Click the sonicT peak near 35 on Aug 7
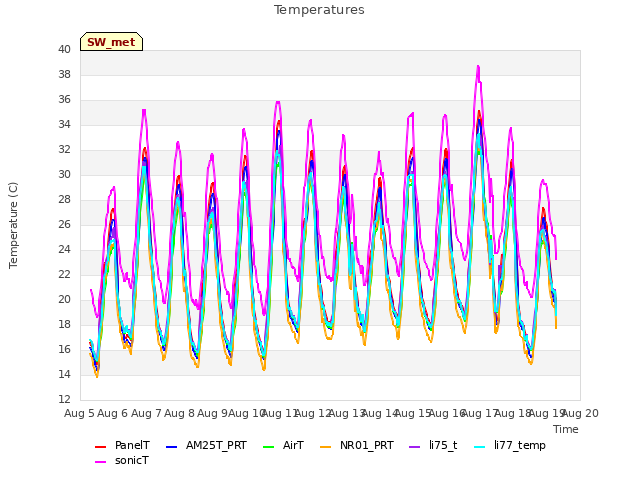This screenshot has height=480, width=640. click(144, 110)
